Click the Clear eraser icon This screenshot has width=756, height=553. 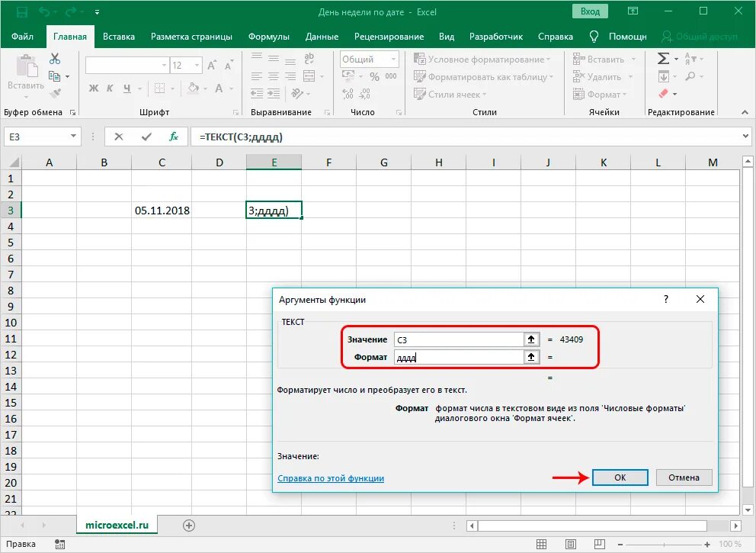pyautogui.click(x=664, y=94)
